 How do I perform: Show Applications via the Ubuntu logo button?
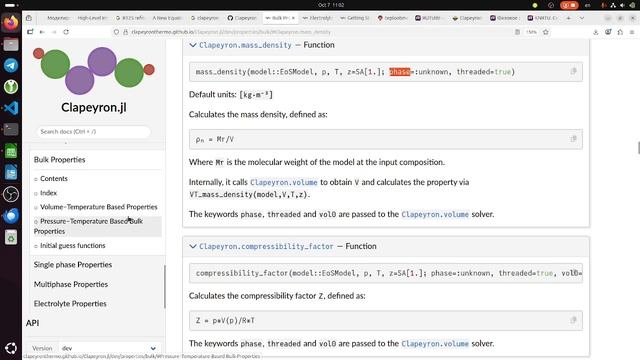click(x=11, y=348)
